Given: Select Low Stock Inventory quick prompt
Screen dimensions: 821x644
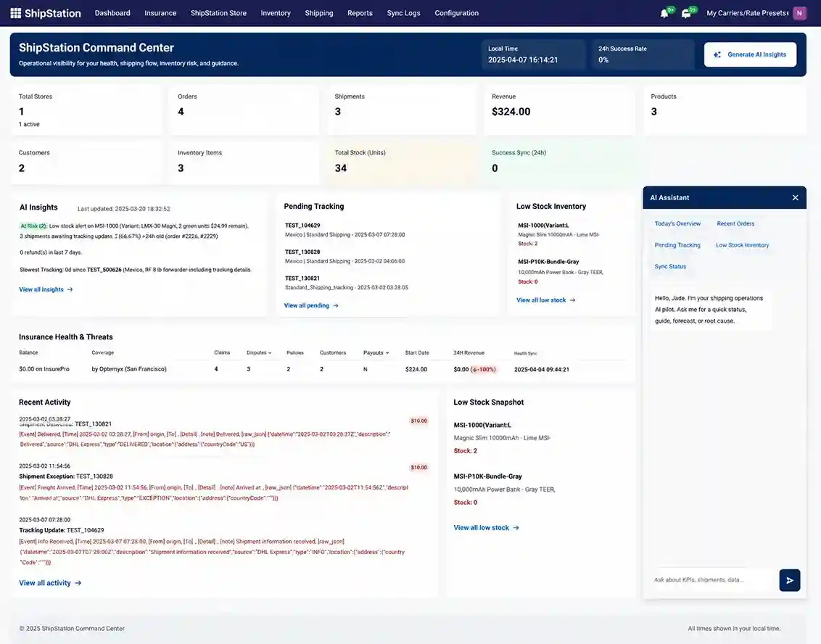Looking at the screenshot, I should tap(742, 245).
